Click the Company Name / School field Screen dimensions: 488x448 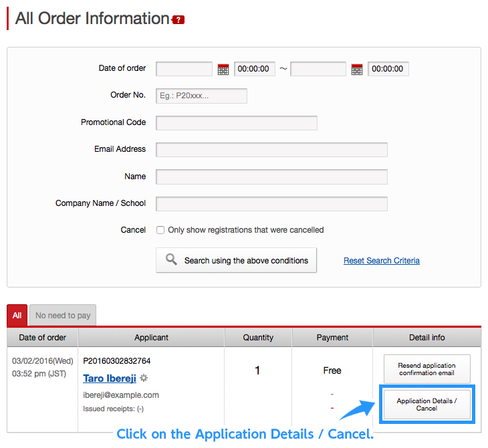[271, 204]
